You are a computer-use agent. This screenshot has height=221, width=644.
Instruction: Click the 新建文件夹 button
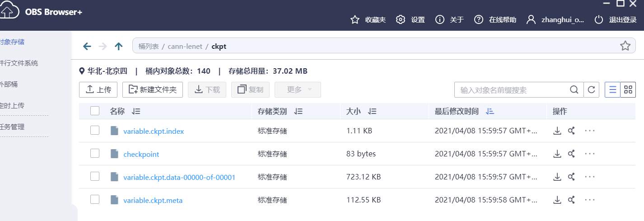153,89
